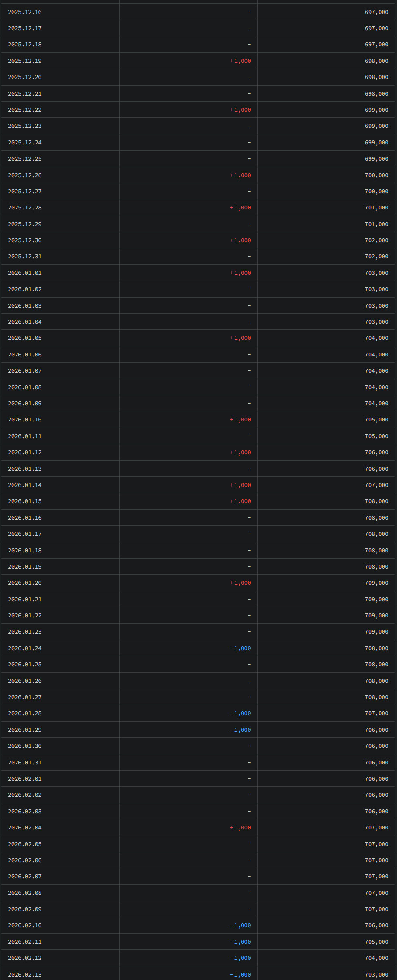The height and width of the screenshot is (980, 397).
Task: Click the -1,000 value for 2026.01.28
Action: pos(240,713)
